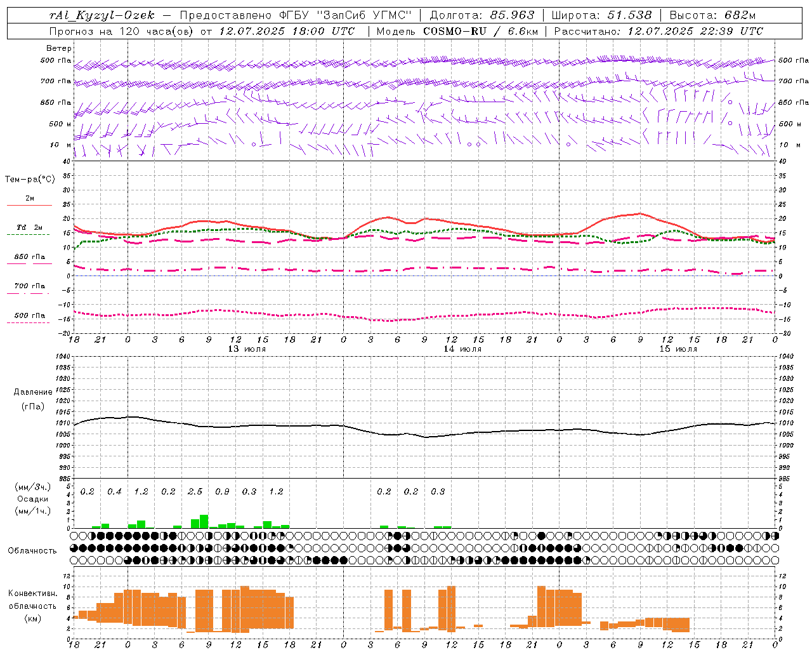Image resolution: width=812 pixels, height=650 pixels.
Task: Click the red dashed 500 гПа legend line
Action: pyautogui.click(x=28, y=322)
